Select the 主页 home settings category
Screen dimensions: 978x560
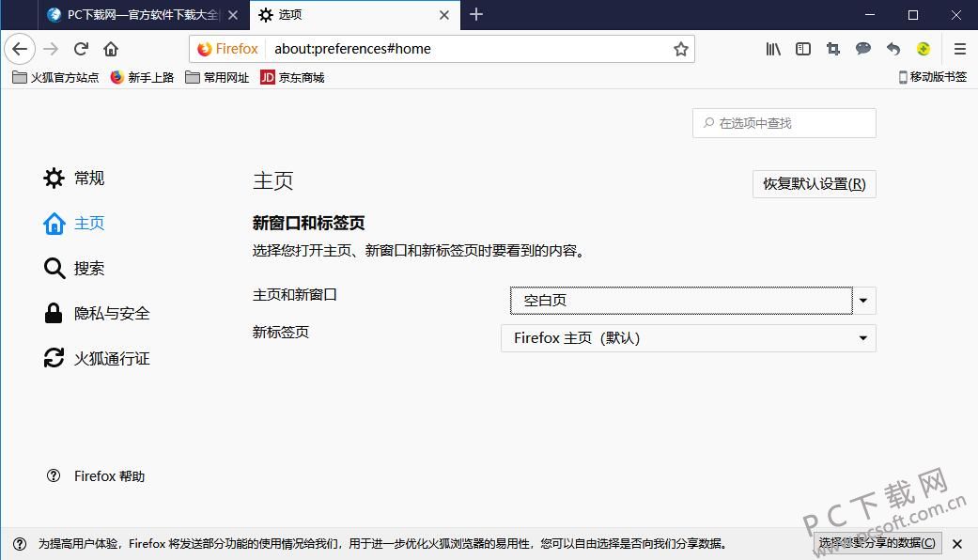point(73,224)
